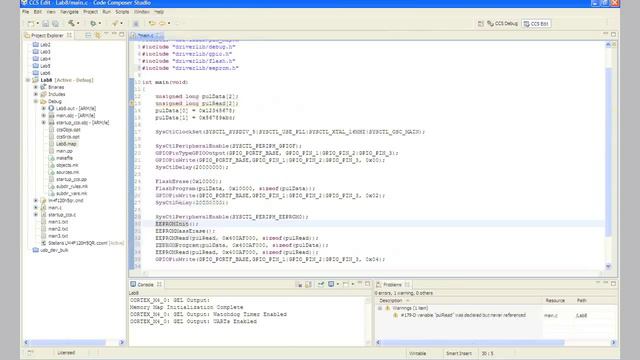Open the Scripts menu
Screen dimensions: 640x360
(122, 12)
